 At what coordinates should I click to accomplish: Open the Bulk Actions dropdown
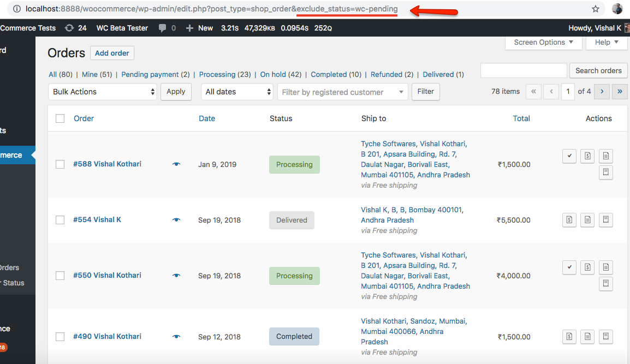[103, 92]
